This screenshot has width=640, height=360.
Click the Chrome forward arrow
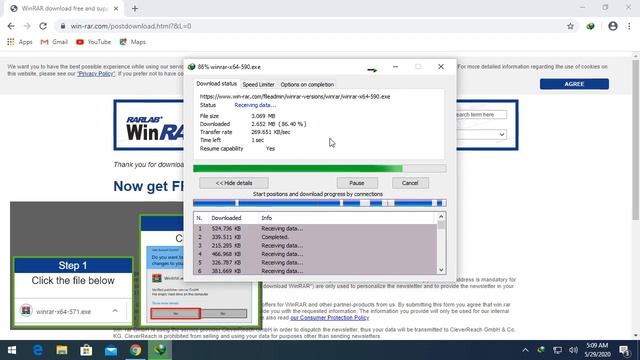[x=27, y=26]
